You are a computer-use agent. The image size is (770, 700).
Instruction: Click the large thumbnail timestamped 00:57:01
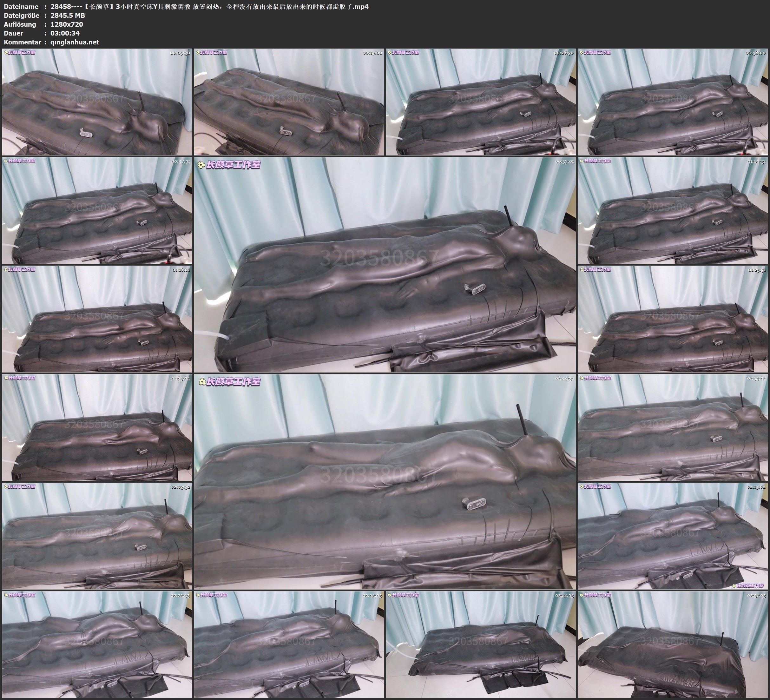click(385, 264)
